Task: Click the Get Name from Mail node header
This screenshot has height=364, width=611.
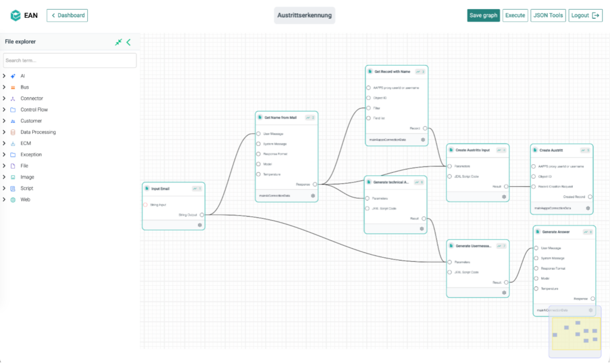Action: 286,118
